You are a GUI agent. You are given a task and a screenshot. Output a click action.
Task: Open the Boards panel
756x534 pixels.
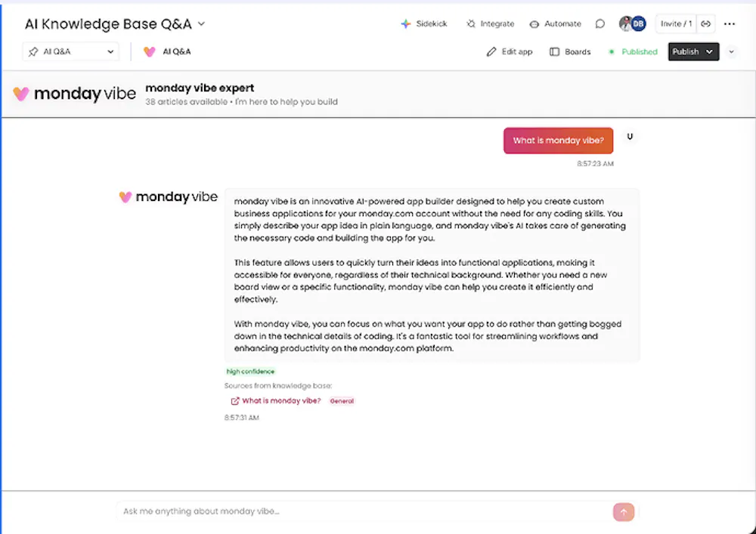(x=570, y=51)
